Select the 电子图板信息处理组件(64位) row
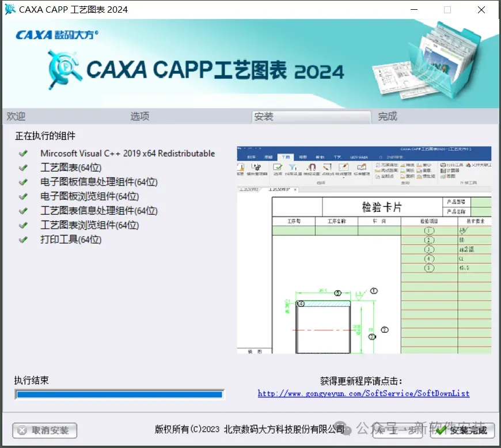Viewport: 501px width, 448px height. click(x=99, y=182)
